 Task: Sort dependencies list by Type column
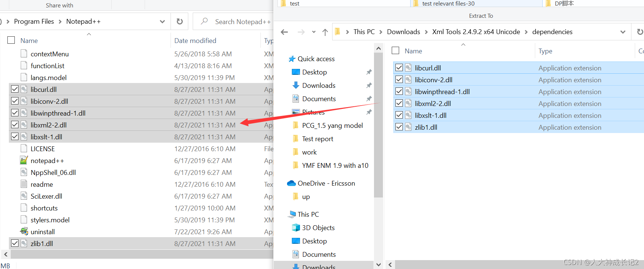tap(545, 51)
